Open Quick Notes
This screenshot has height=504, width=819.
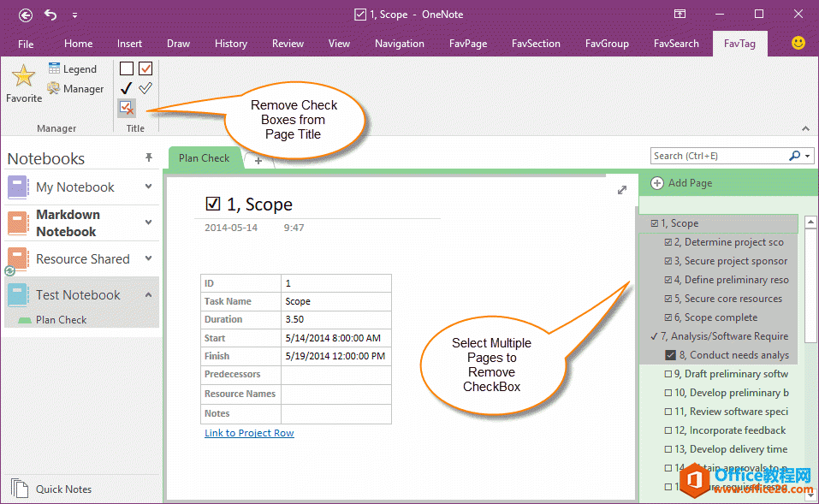(63, 489)
